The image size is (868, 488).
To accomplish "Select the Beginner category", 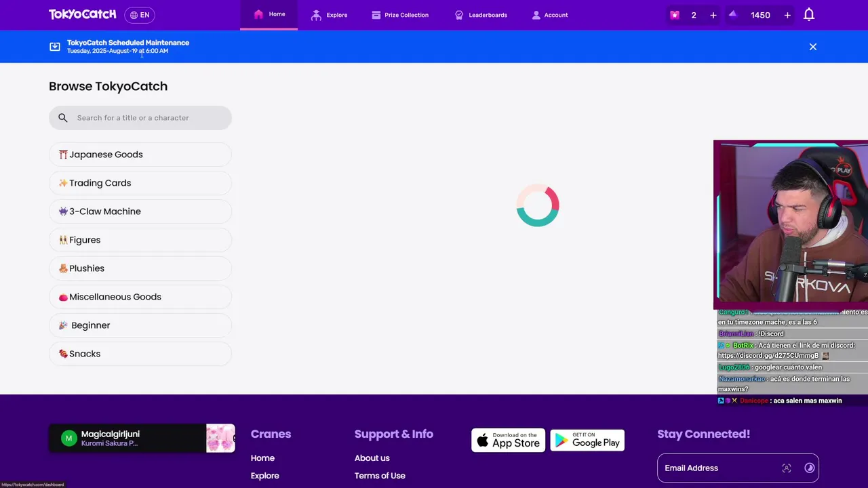I will tap(140, 325).
